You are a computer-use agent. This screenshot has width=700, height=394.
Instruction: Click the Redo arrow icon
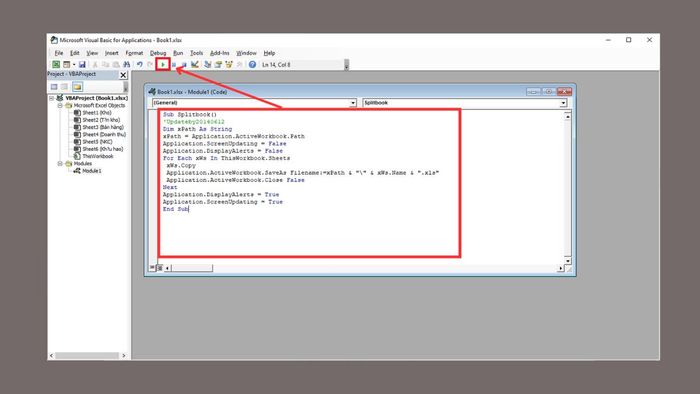[x=150, y=65]
